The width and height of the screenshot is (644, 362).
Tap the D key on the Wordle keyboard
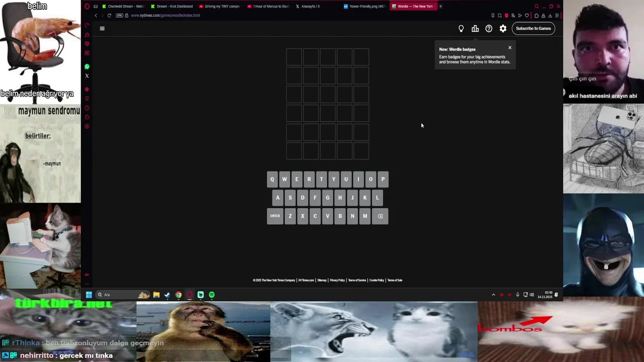pyautogui.click(x=302, y=198)
